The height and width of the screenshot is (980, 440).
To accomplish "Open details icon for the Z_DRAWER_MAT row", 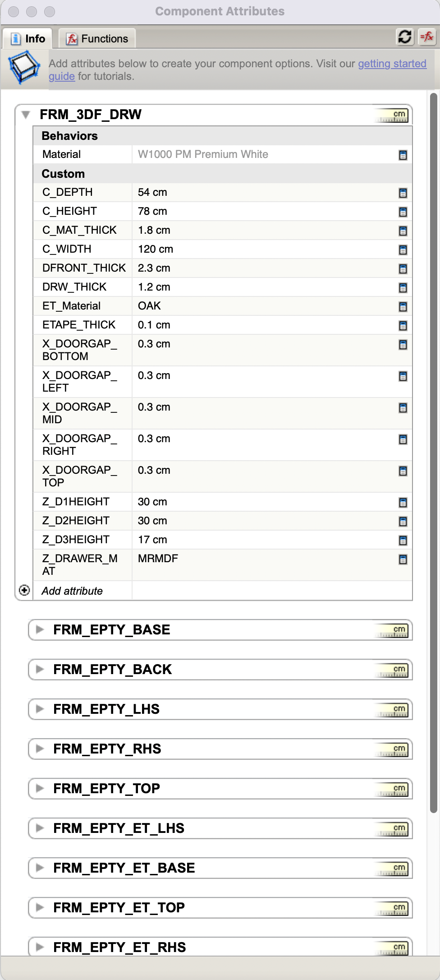I will [x=403, y=559].
